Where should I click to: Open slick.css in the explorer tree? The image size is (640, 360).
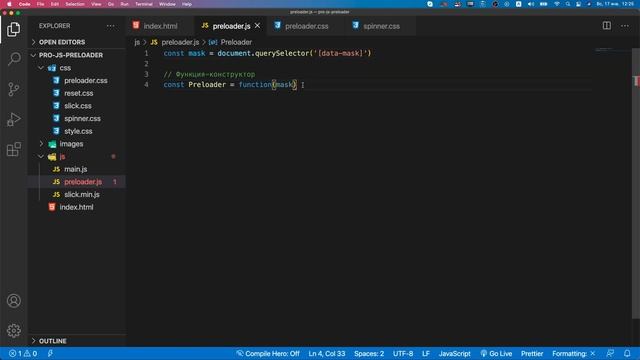tap(78, 106)
